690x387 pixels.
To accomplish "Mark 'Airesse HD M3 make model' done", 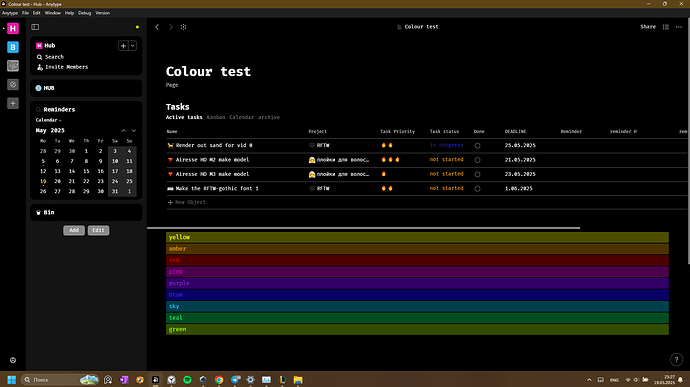I will tap(477, 174).
